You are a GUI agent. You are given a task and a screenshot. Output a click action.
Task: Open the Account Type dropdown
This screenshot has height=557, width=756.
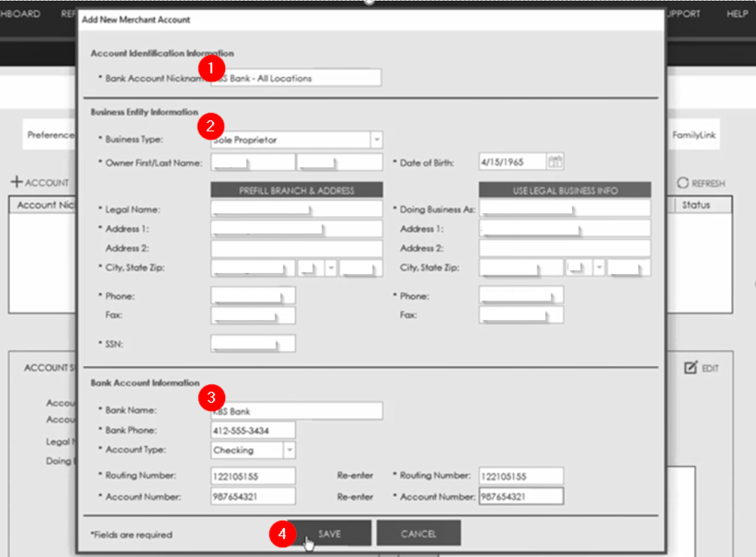[x=290, y=450]
